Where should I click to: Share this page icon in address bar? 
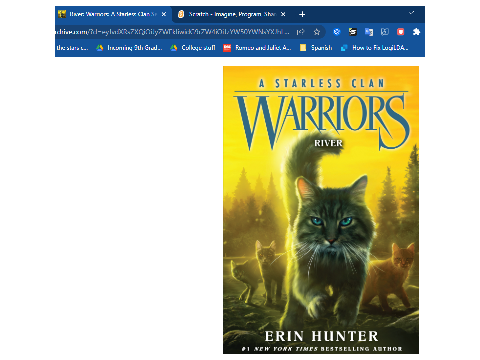tap(301, 32)
